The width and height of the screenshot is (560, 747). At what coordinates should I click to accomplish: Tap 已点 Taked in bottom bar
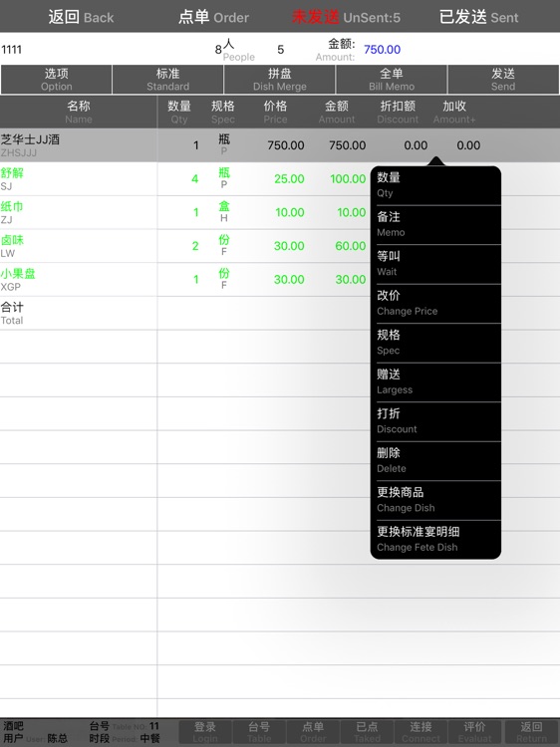(x=367, y=732)
